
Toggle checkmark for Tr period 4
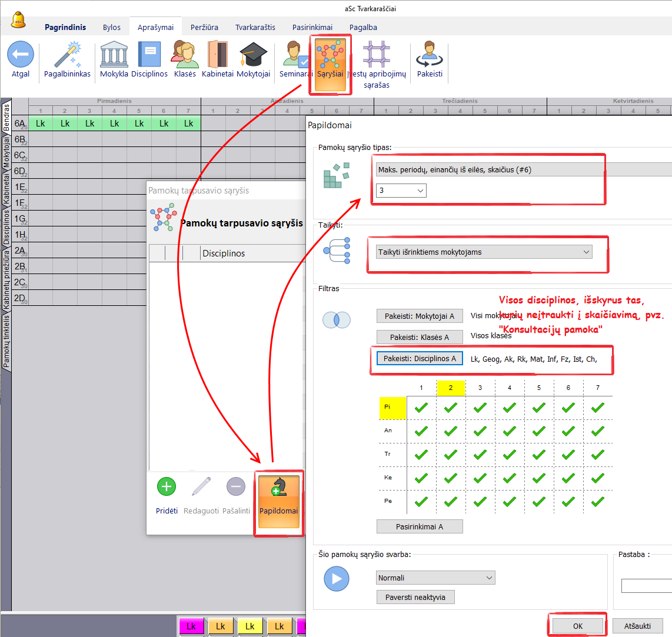(510, 454)
